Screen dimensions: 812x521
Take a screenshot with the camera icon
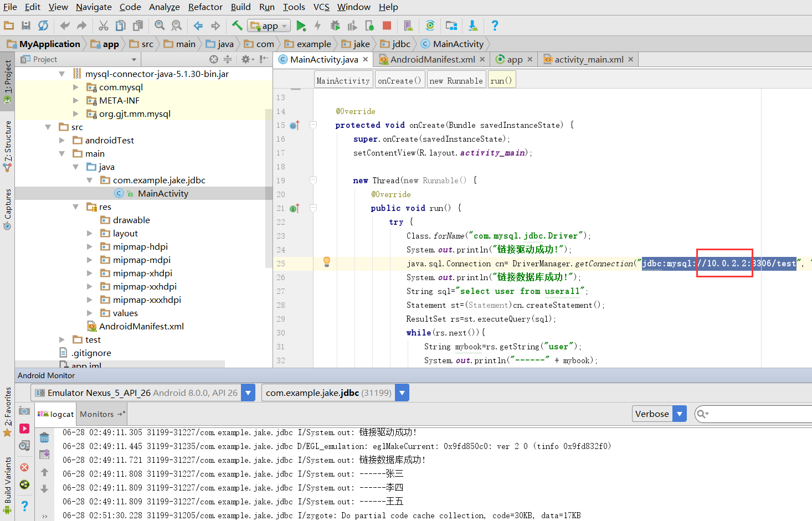coord(24,411)
